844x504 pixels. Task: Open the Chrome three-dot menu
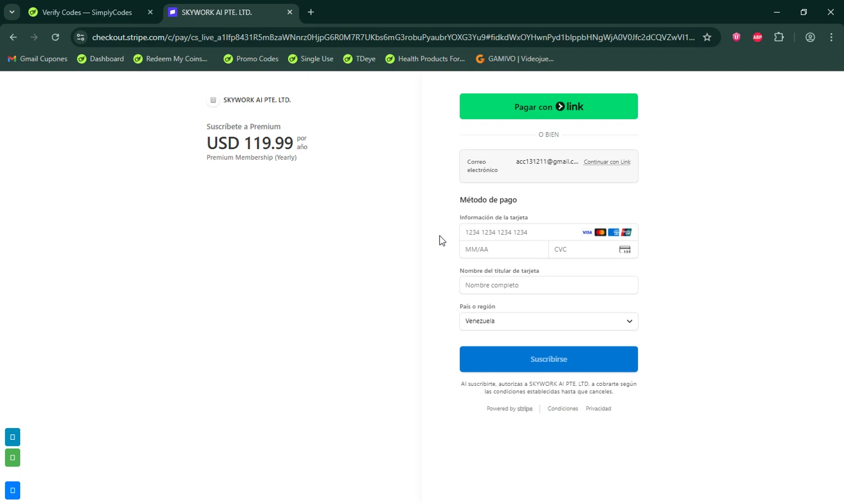coord(831,37)
